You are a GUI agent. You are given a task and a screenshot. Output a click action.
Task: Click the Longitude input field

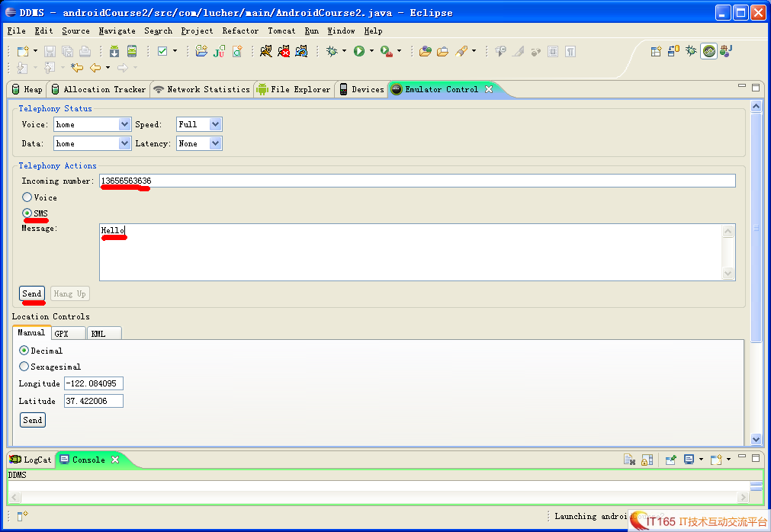(x=94, y=383)
